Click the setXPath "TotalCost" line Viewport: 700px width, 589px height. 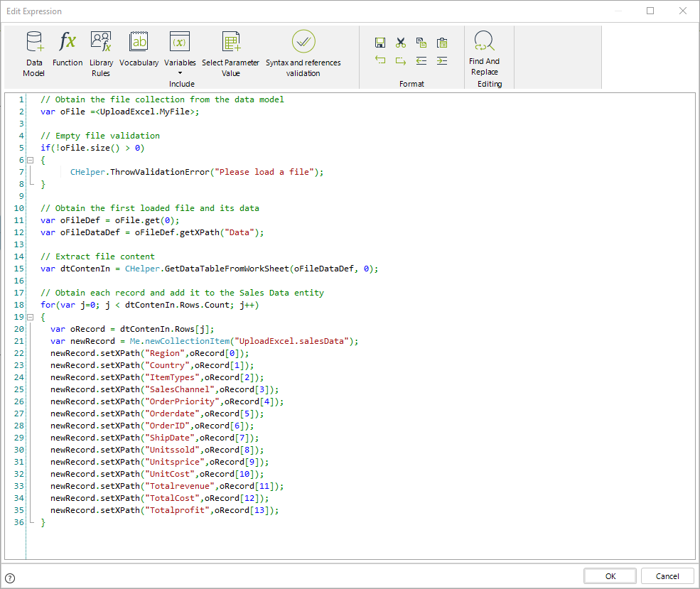point(160,497)
